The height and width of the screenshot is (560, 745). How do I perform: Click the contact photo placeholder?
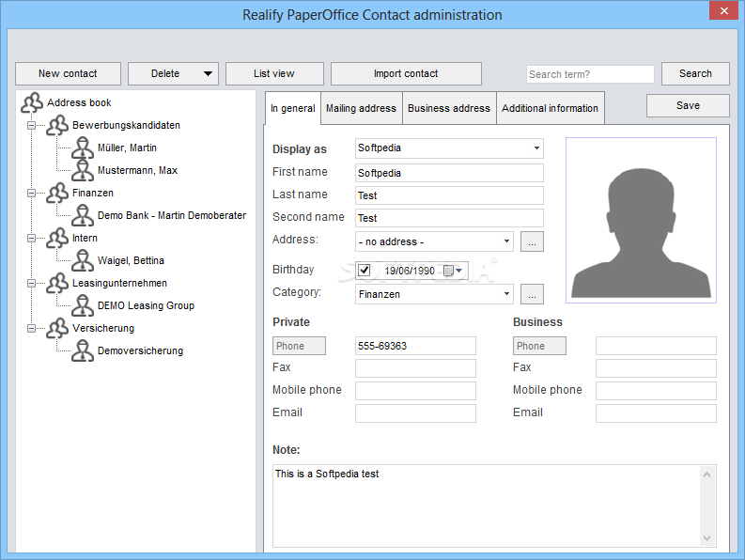pyautogui.click(x=641, y=220)
